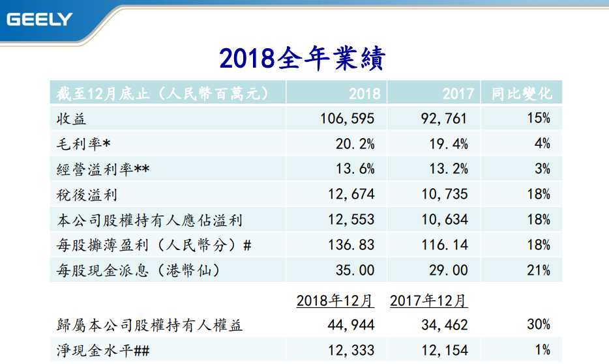Click profit value 10,735
The height and width of the screenshot is (364, 609).
pyautogui.click(x=445, y=195)
